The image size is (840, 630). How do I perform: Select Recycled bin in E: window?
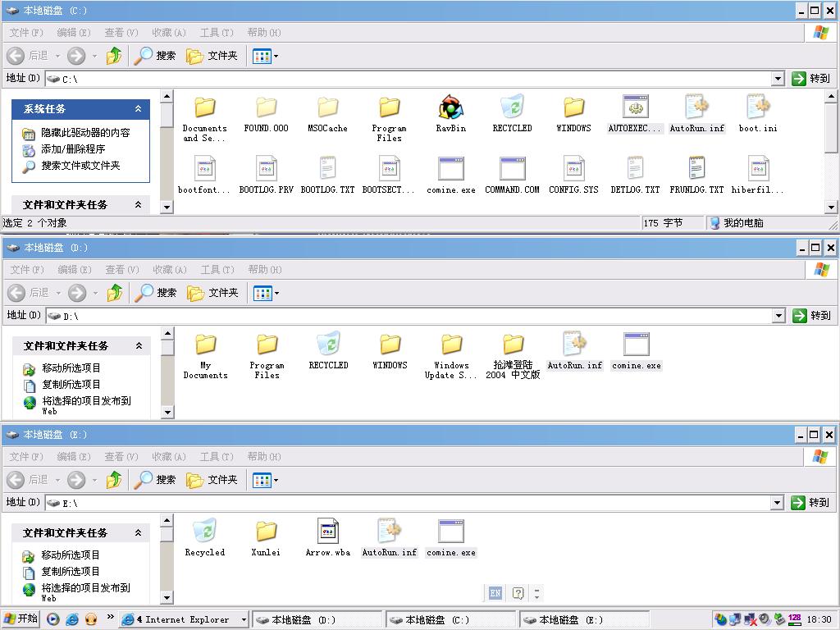coord(204,532)
